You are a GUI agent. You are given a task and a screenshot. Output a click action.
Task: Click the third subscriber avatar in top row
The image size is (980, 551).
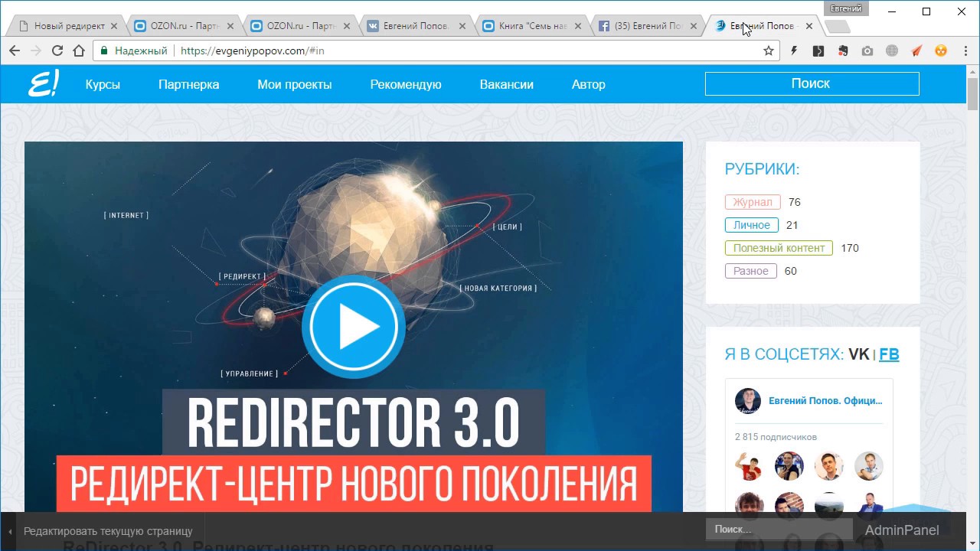(x=828, y=466)
